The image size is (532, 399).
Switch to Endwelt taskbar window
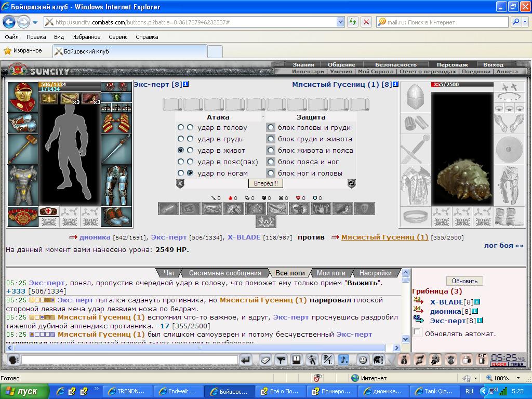pos(179,391)
